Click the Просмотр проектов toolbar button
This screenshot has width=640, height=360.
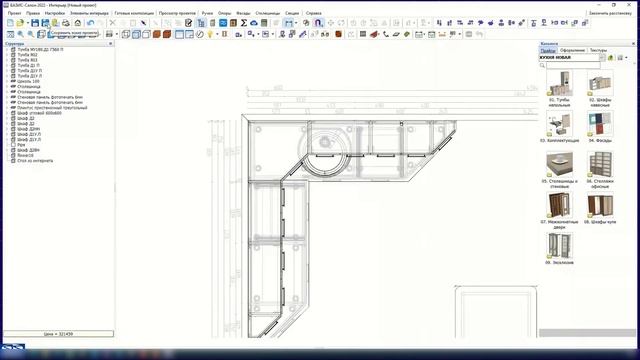[177, 13]
